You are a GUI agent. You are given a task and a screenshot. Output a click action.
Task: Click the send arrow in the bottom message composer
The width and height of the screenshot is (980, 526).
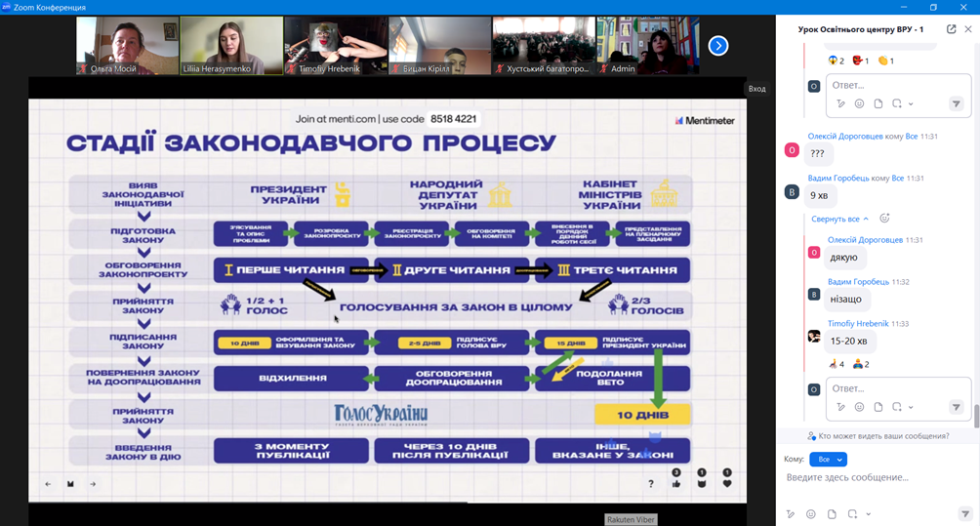(x=965, y=514)
